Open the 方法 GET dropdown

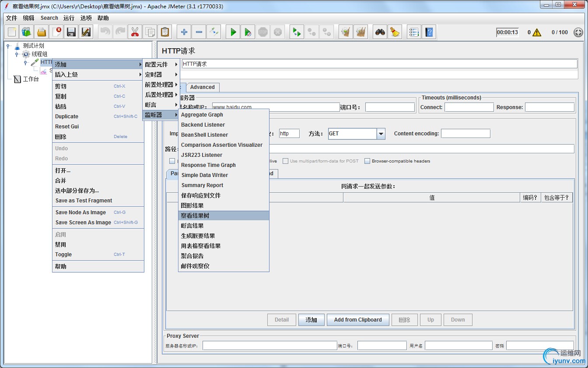(381, 134)
